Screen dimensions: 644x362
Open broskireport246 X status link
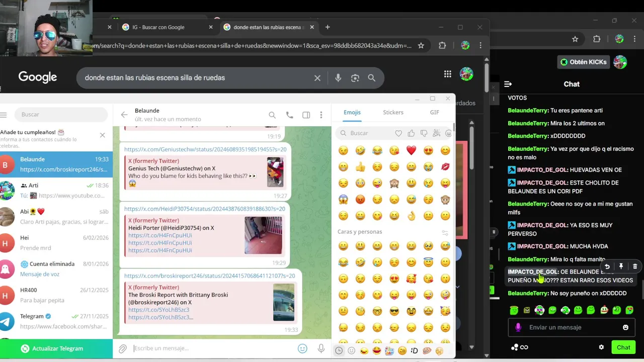click(x=210, y=276)
